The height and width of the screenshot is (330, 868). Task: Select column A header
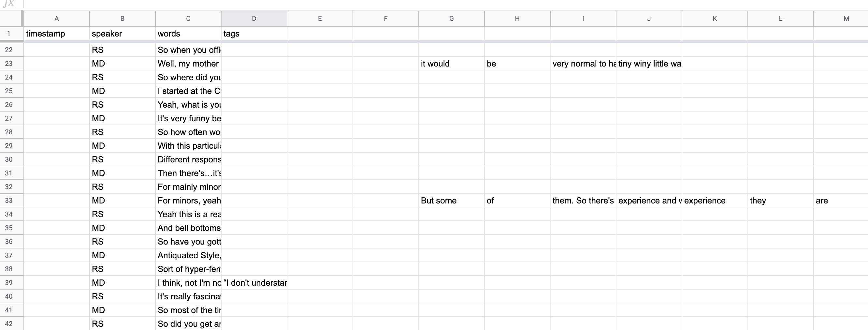click(x=56, y=19)
